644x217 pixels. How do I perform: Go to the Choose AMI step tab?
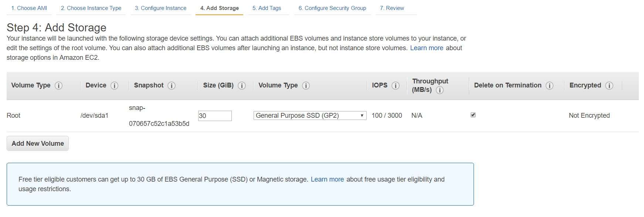[x=29, y=8]
